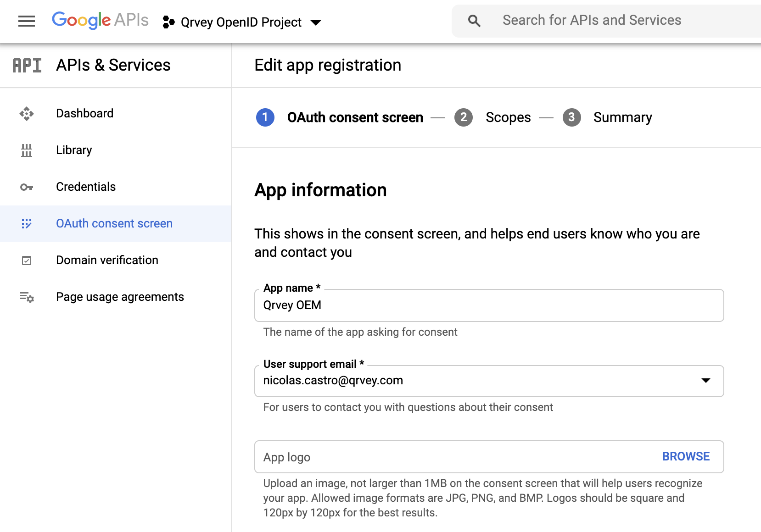761x532 pixels.
Task: Open Domain verification in sidebar
Action: pyautogui.click(x=116, y=260)
